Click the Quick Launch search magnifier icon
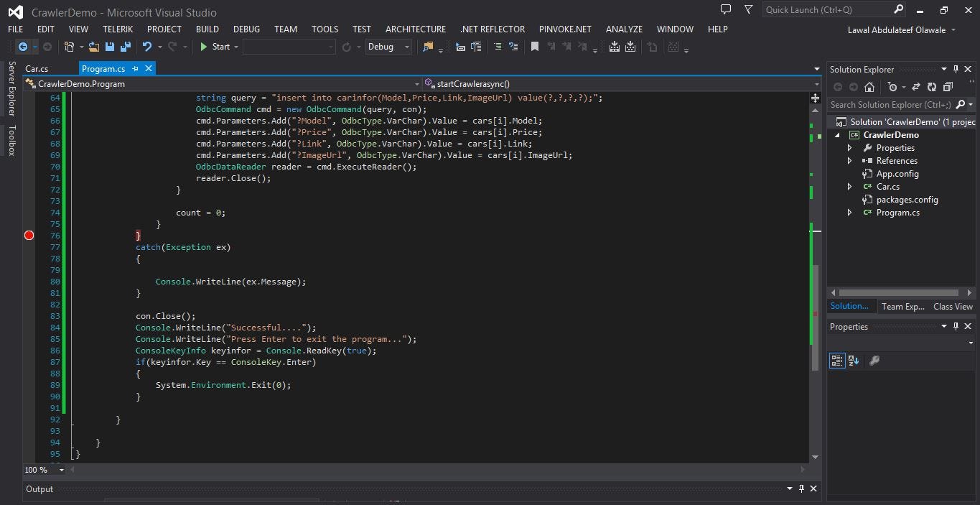This screenshot has height=505, width=980. click(899, 9)
